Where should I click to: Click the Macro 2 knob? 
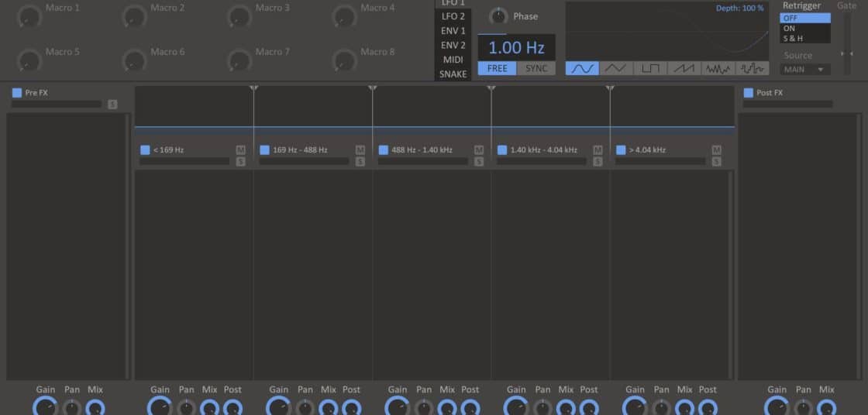click(x=135, y=16)
